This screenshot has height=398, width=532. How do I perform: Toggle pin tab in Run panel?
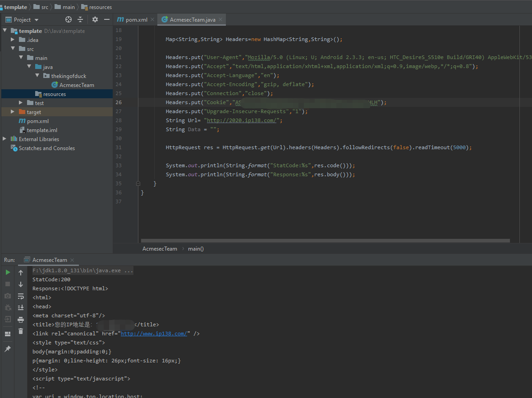pos(8,349)
